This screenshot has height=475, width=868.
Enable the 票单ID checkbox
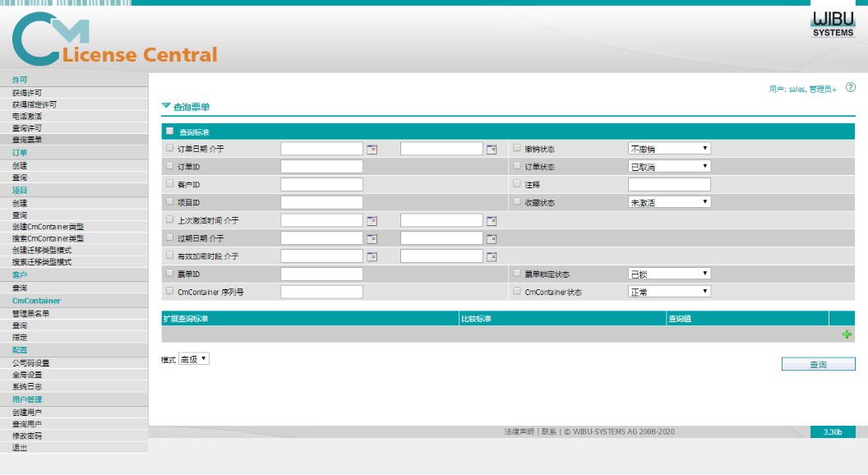pos(170,273)
